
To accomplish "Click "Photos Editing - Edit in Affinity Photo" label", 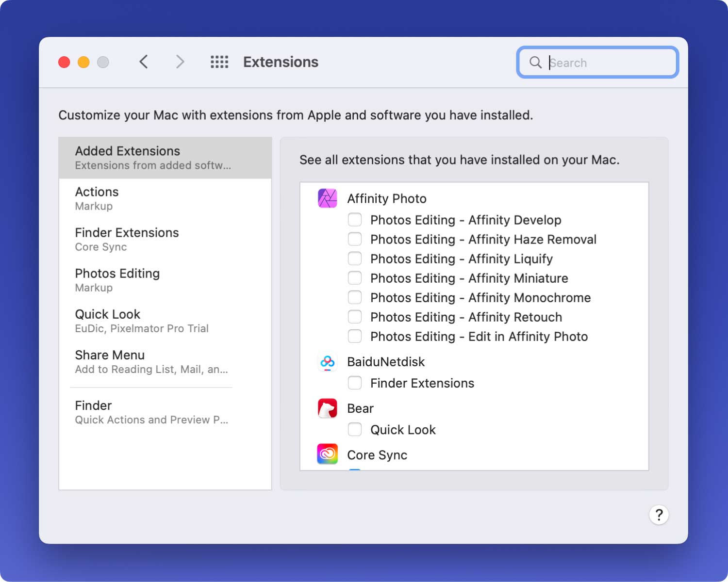I will click(x=479, y=337).
